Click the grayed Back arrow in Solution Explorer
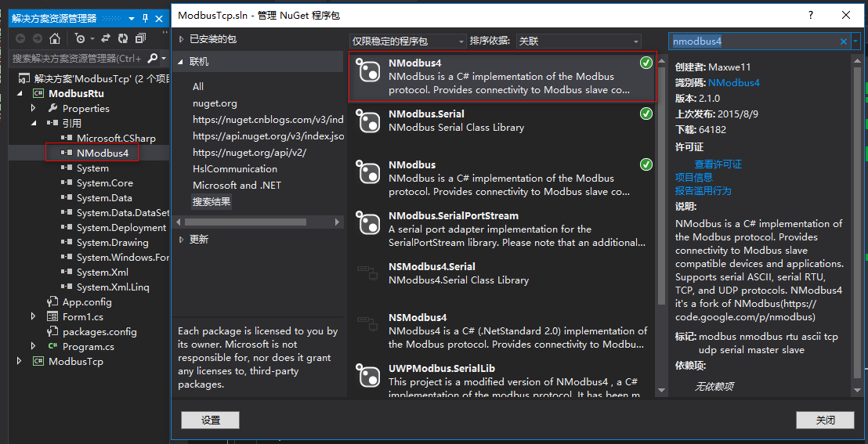Viewport: 868px width, 444px height. point(20,38)
